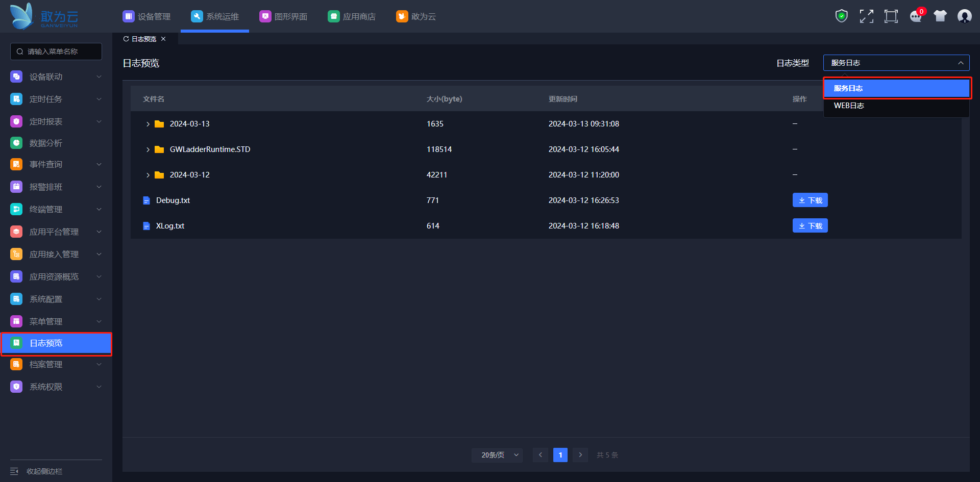Choose 服务日志 from the dropdown list
980x482 pixels.
pos(896,88)
